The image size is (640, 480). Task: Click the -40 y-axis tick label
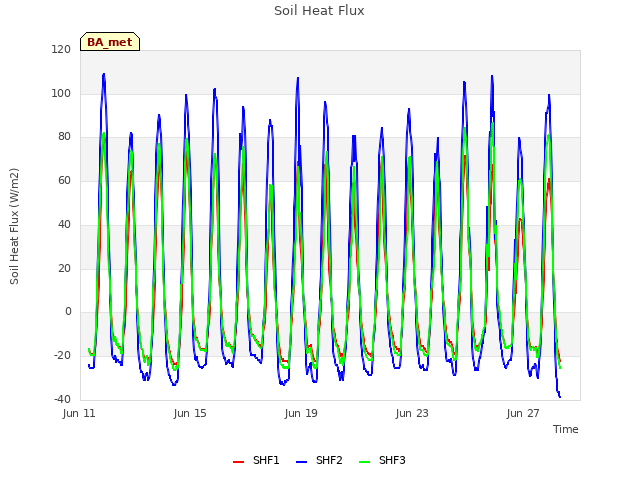(x=62, y=399)
